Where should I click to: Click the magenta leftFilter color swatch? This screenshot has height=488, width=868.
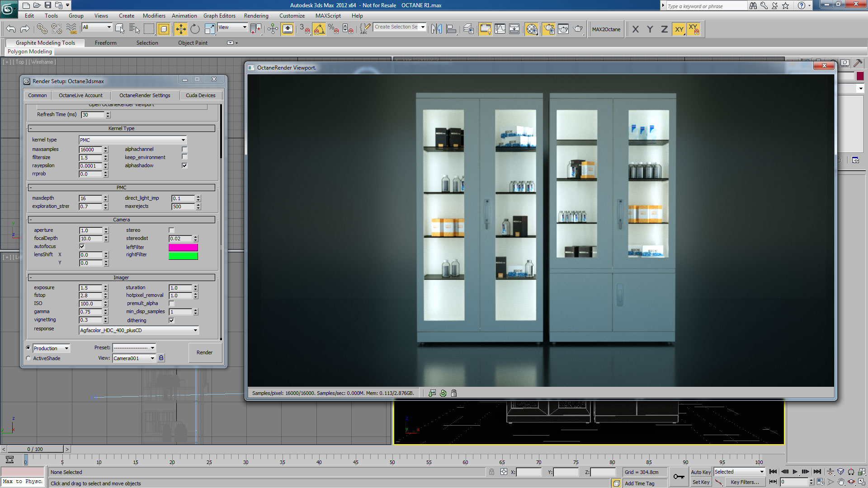pos(183,247)
